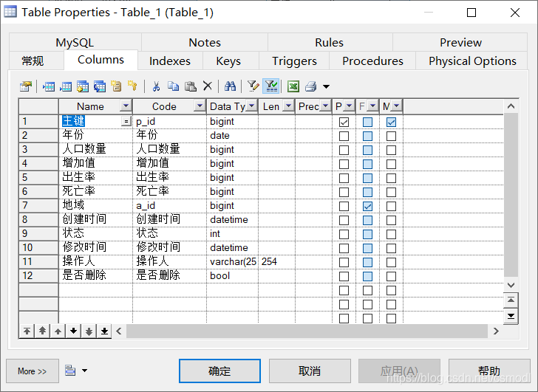Click the Create Index toolbar icon
Image resolution: width=538 pixels, height=392 pixels.
click(116, 86)
